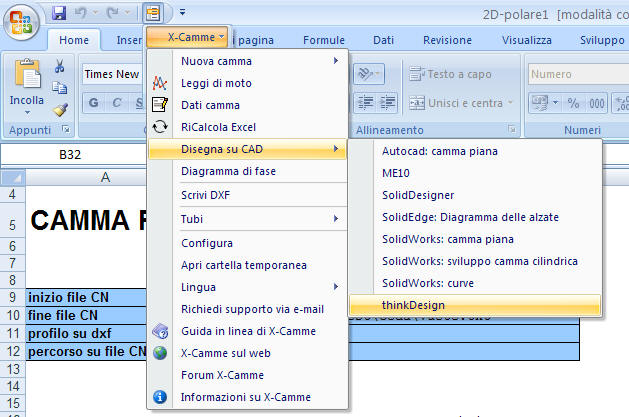Viewport: 629px width, 417px height.
Task: Customize the Quick Access Toolbar arrow
Action: tap(182, 12)
